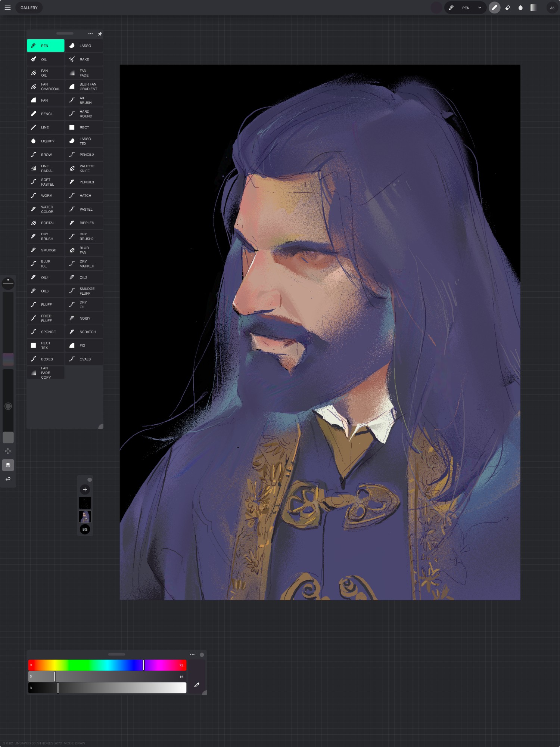Activate the smudge droplet tool in top bar
Viewport: 560px width, 747px height.
(520, 8)
